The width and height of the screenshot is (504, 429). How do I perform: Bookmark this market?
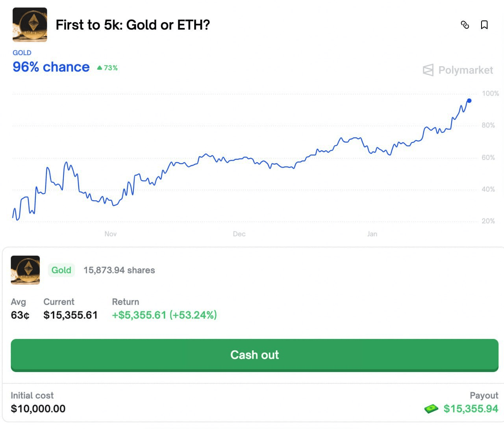pyautogui.click(x=484, y=25)
